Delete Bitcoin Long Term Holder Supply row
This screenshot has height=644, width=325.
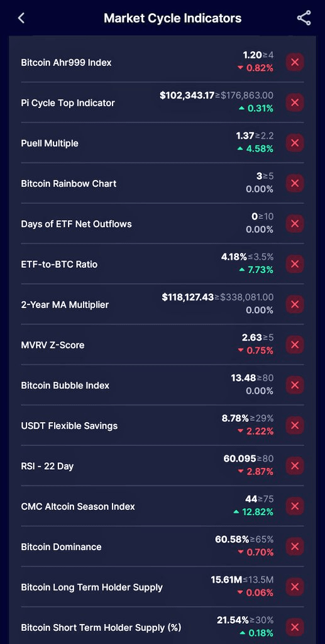coord(295,587)
